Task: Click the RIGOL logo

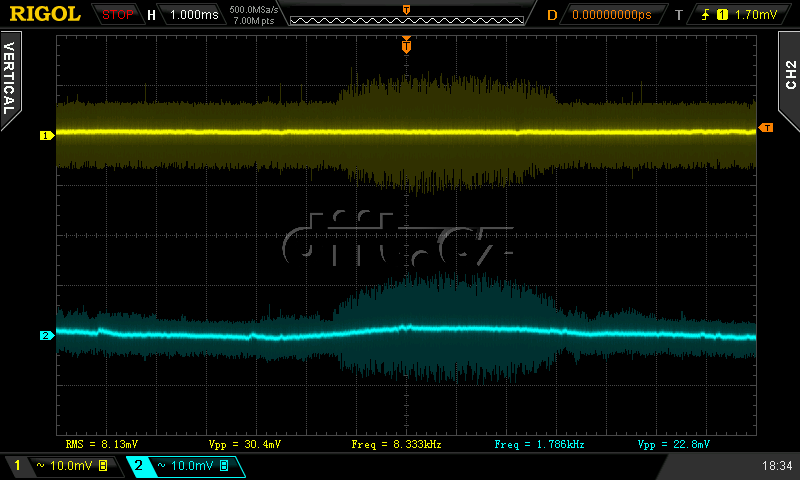Action: [45, 14]
